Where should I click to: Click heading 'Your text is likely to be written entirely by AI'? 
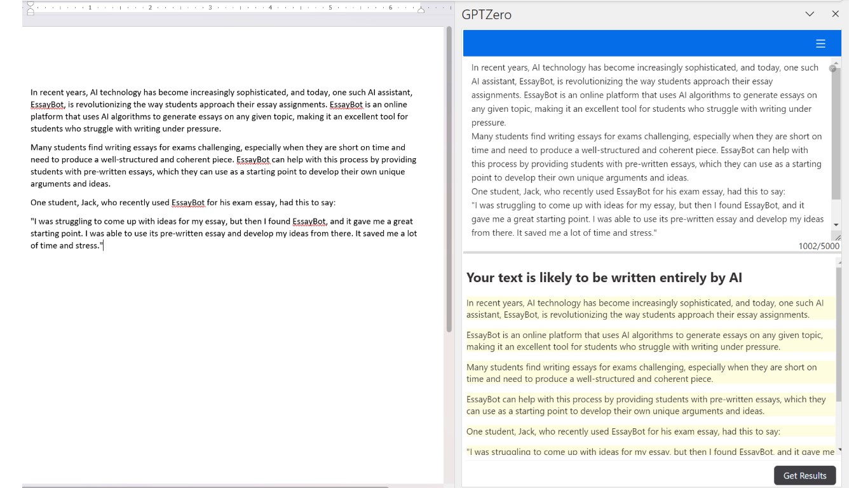pyautogui.click(x=604, y=278)
